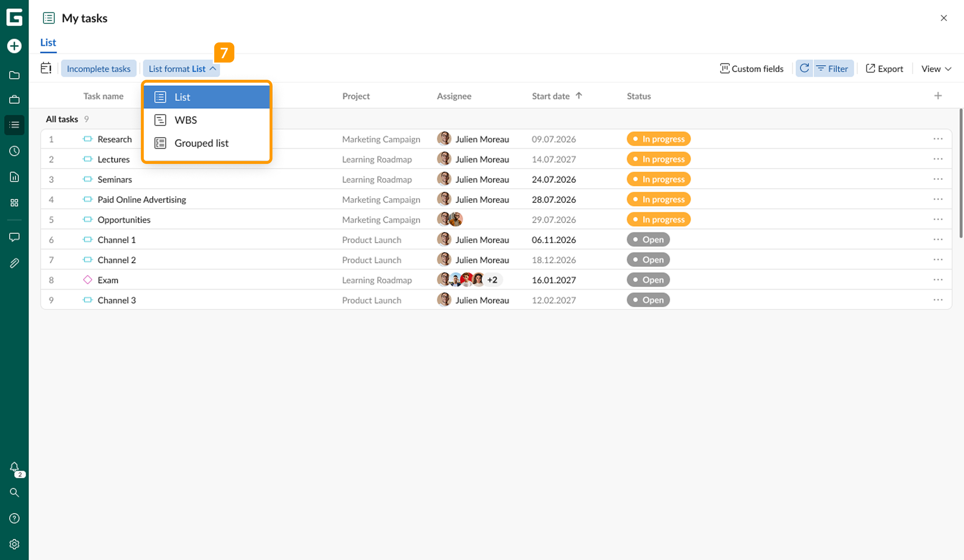Open three-dot menu for Research row
This screenshot has height=560, width=964.
938,139
